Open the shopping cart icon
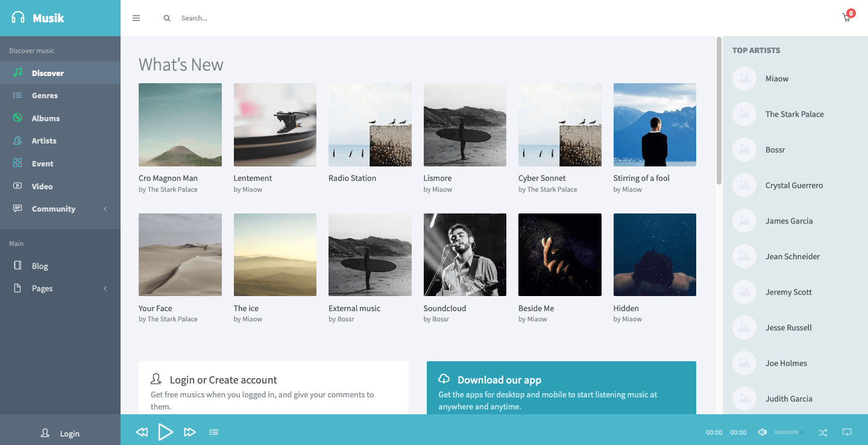 847,17
